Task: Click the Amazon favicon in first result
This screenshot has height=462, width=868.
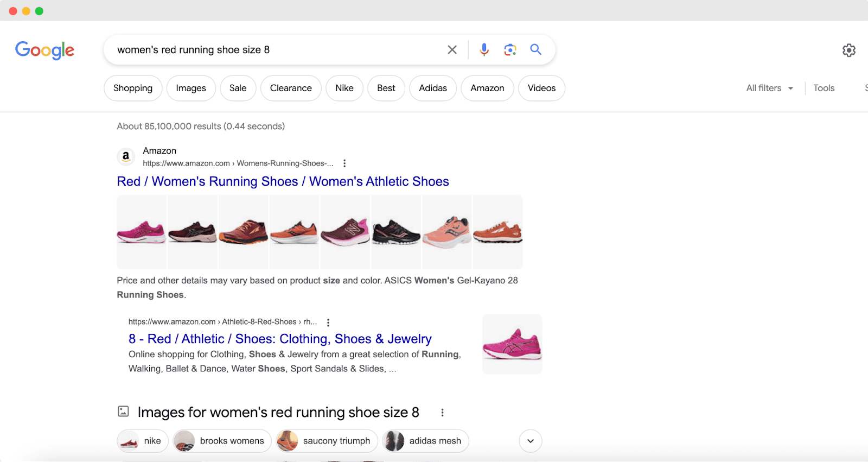Action: tap(126, 157)
